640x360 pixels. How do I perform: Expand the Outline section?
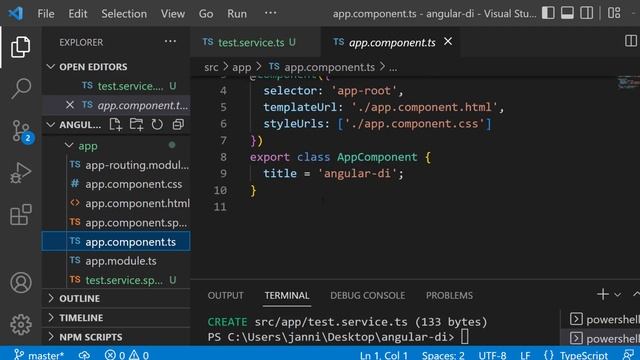click(x=116, y=298)
